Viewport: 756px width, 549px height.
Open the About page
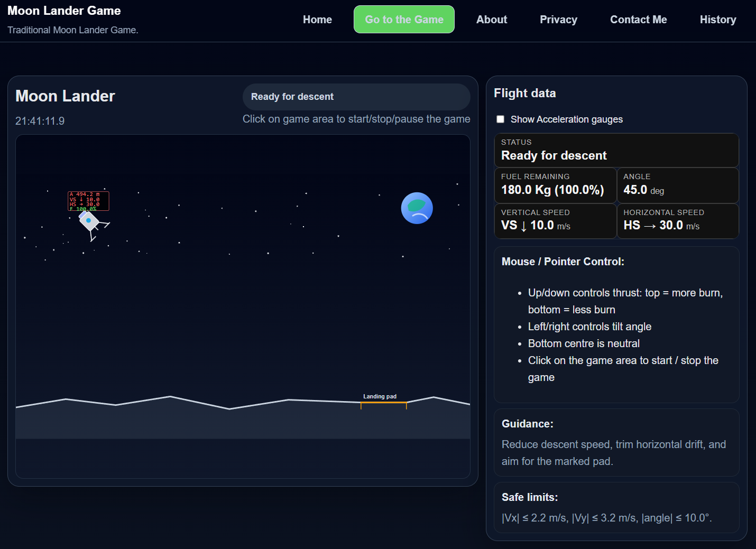click(491, 20)
